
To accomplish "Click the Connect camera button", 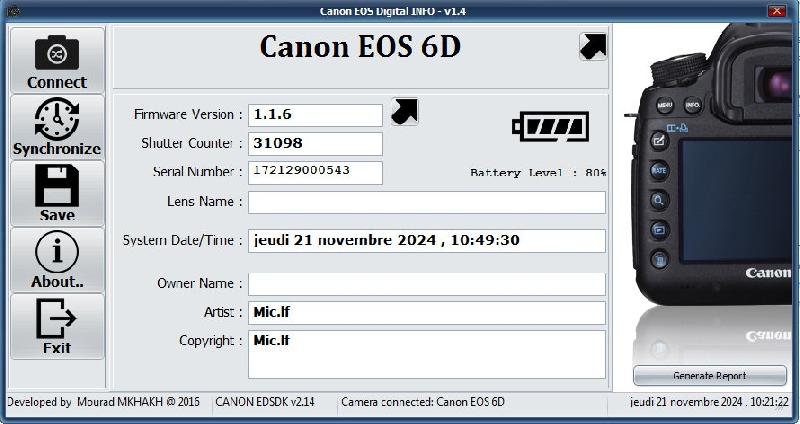I will point(57,61).
